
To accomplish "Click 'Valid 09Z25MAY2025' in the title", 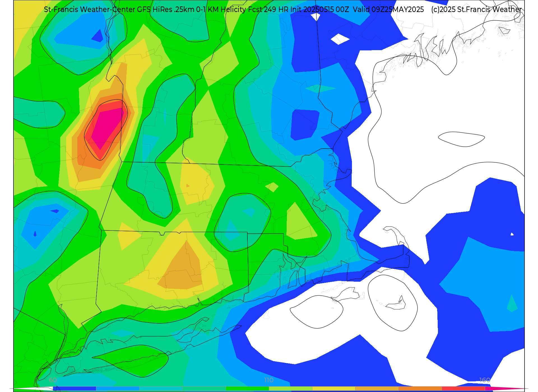I will click(x=388, y=10).
